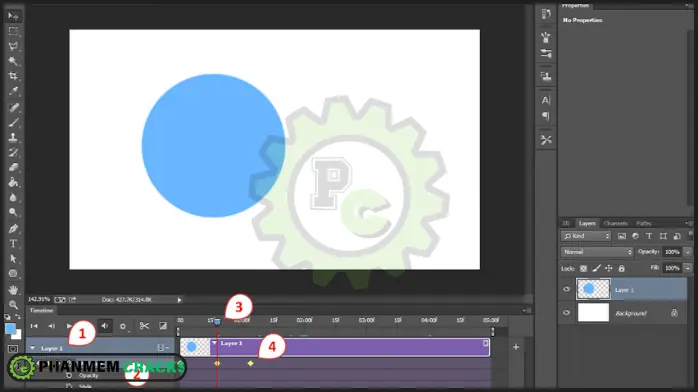
Task: Open Layer 1 track filmstrip menu
Action: point(162,348)
